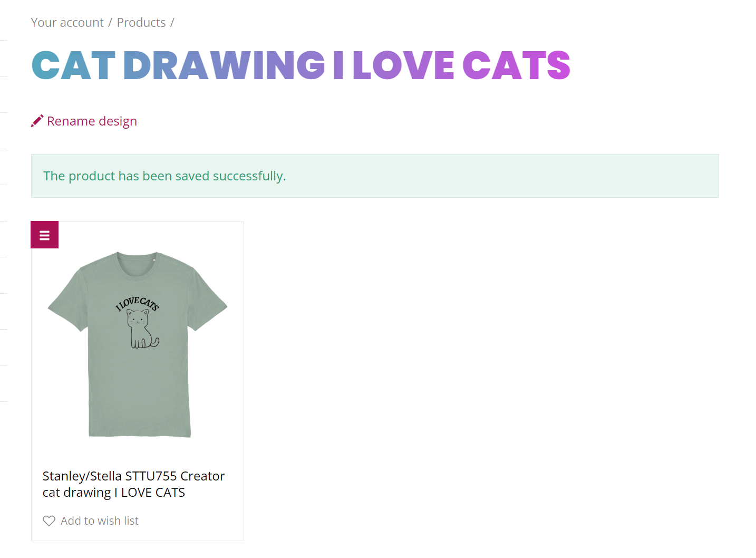Click the arched I LOVE CATS shirt print
Image resolution: width=756 pixels, height=558 pixels.
(x=137, y=303)
